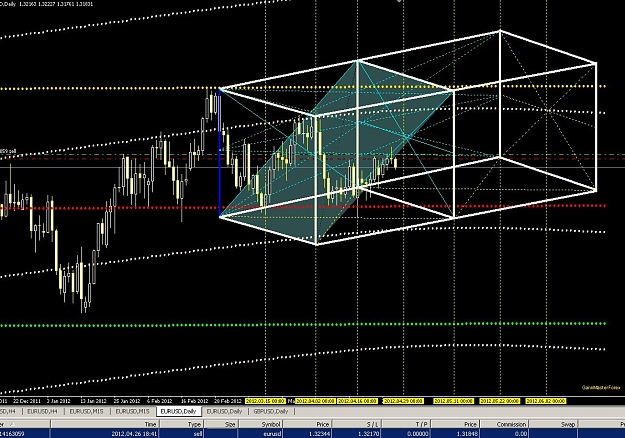Select the green dotted horizontal level line

[303, 325]
